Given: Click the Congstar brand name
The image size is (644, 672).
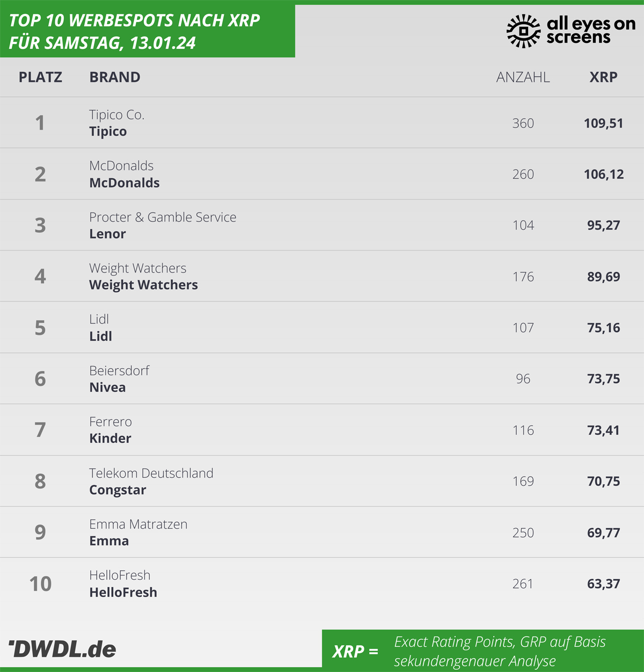Looking at the screenshot, I should click(x=118, y=490).
